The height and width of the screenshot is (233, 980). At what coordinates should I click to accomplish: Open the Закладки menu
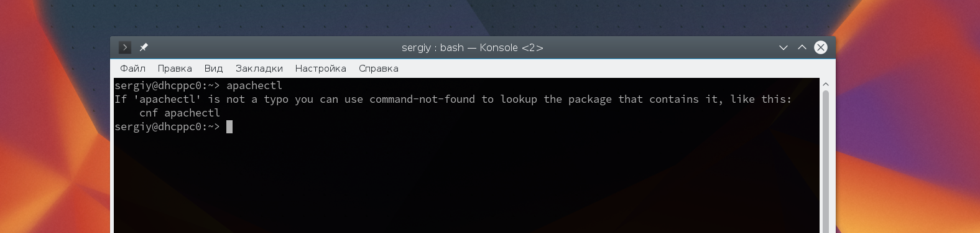click(259, 69)
